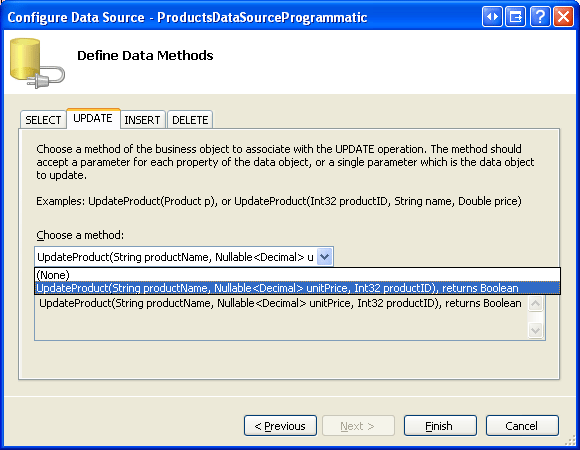
Task: Click the grayed-out Next button
Action: pos(358,426)
